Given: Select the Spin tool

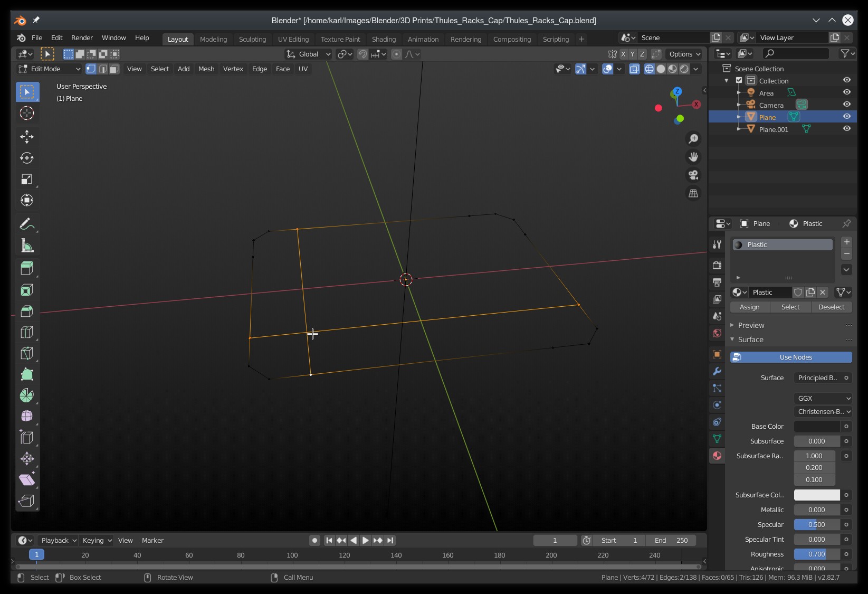Looking at the screenshot, I should pyautogui.click(x=27, y=395).
